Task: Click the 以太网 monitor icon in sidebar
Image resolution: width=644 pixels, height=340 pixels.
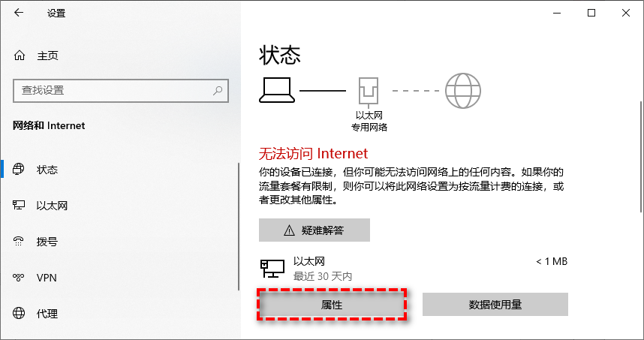Action: [19, 206]
